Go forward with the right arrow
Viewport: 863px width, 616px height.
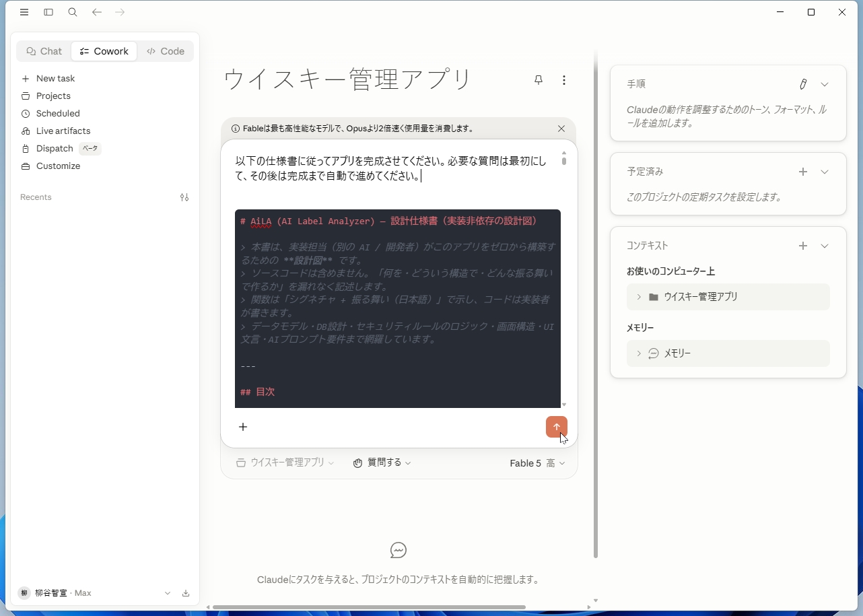pyautogui.click(x=120, y=12)
